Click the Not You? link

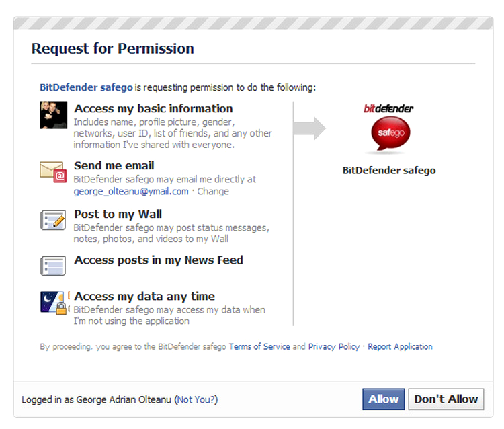click(x=196, y=399)
